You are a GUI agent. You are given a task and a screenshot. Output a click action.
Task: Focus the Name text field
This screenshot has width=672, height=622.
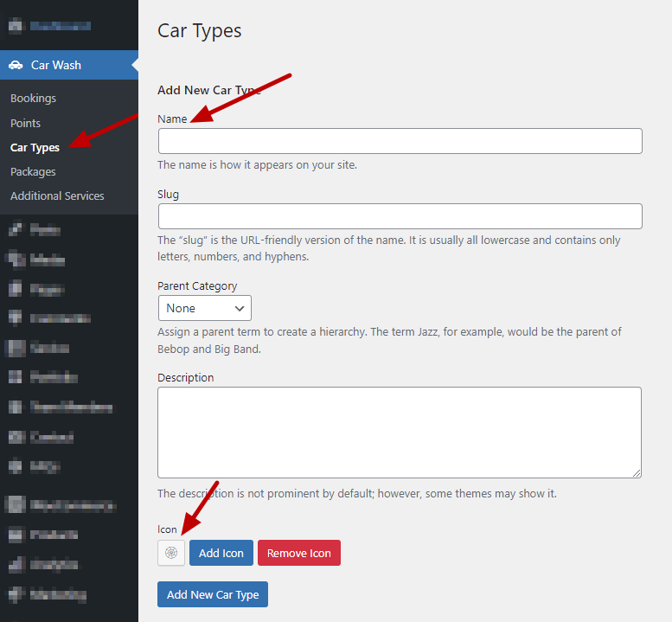[400, 141]
